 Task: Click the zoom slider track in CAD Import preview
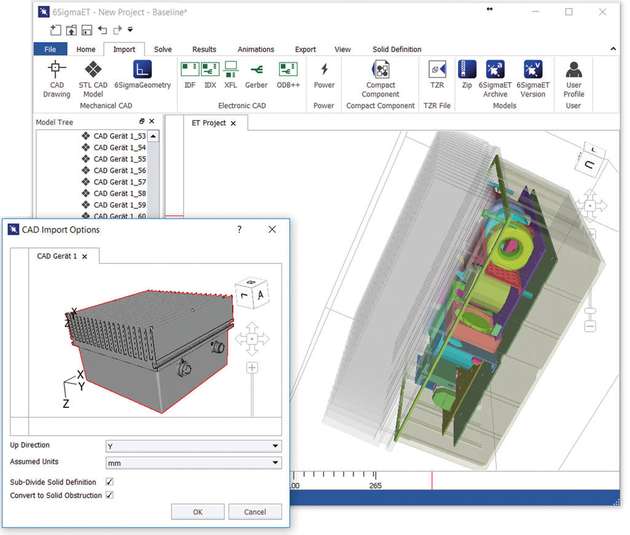[252, 395]
